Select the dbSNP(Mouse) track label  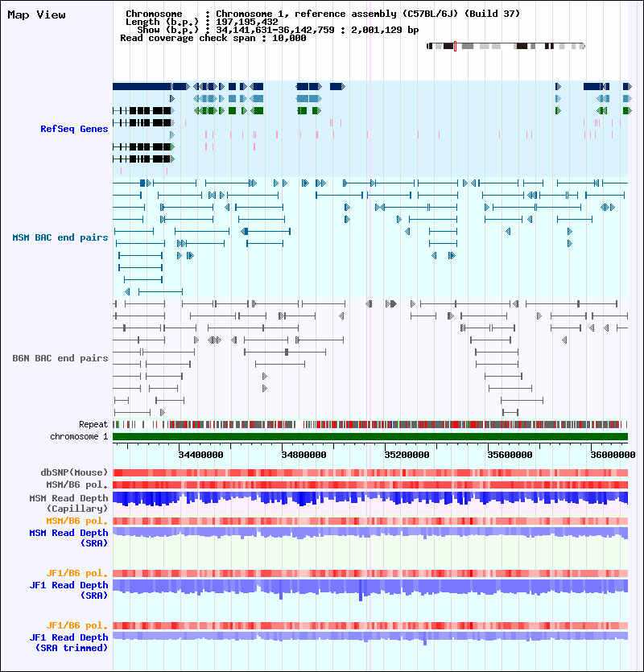pyautogui.click(x=74, y=472)
